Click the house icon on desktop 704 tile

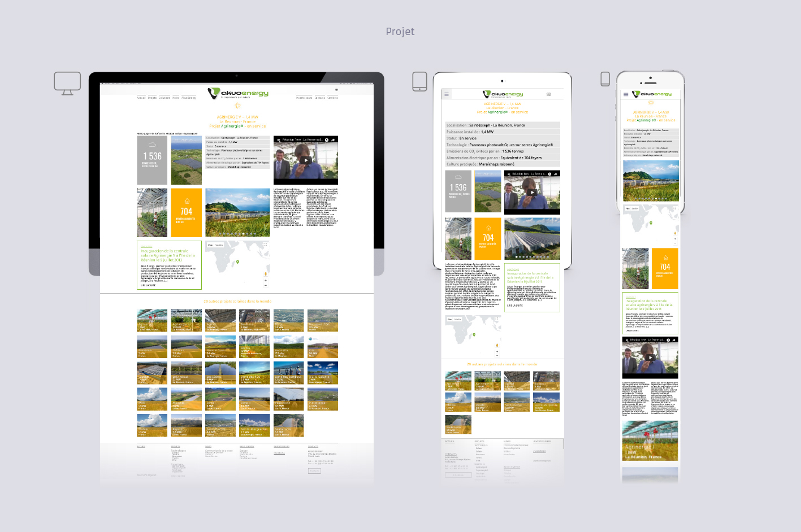point(187,201)
